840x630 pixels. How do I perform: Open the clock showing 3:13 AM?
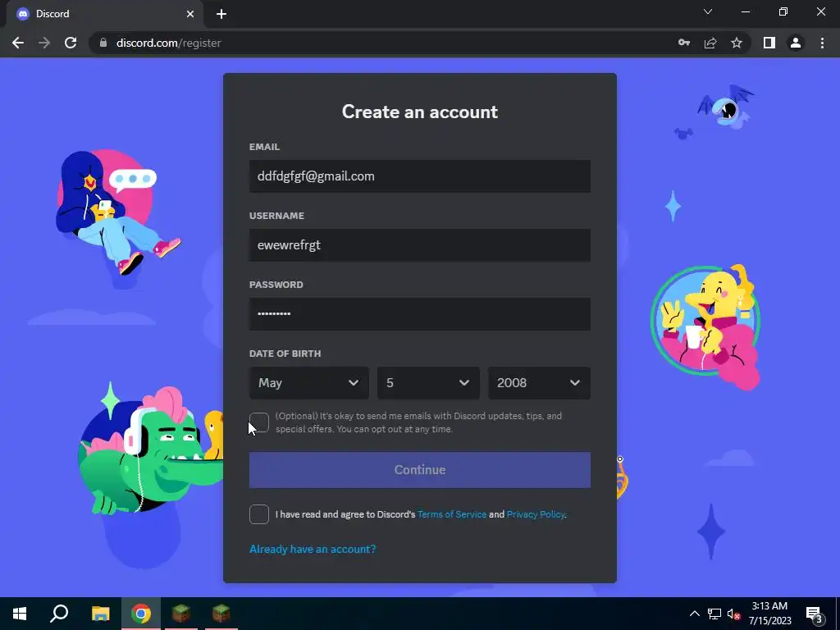[769, 614]
